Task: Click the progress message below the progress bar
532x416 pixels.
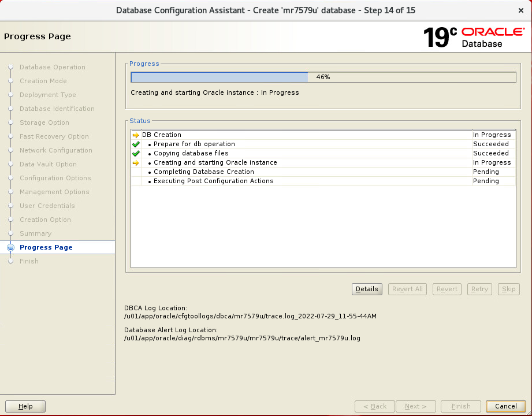Action: click(215, 92)
